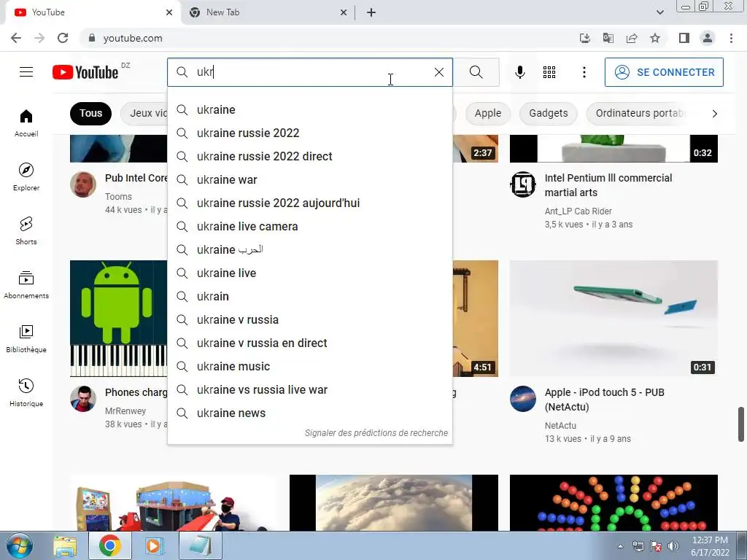
Task: Choose suggestion "ukraine war"
Action: (309, 179)
